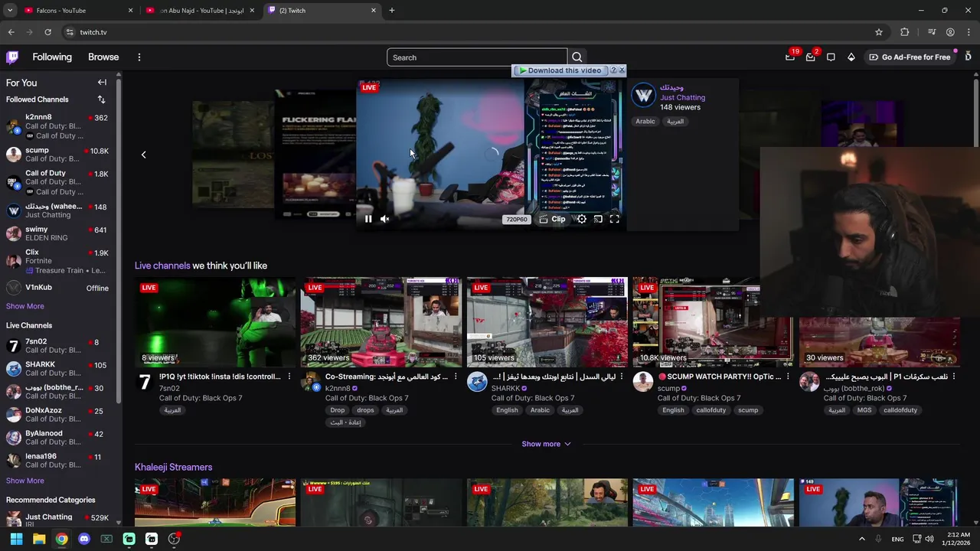The width and height of the screenshot is (980, 551).
Task: Open the Prime loot icon with badge 19
Action: [790, 57]
